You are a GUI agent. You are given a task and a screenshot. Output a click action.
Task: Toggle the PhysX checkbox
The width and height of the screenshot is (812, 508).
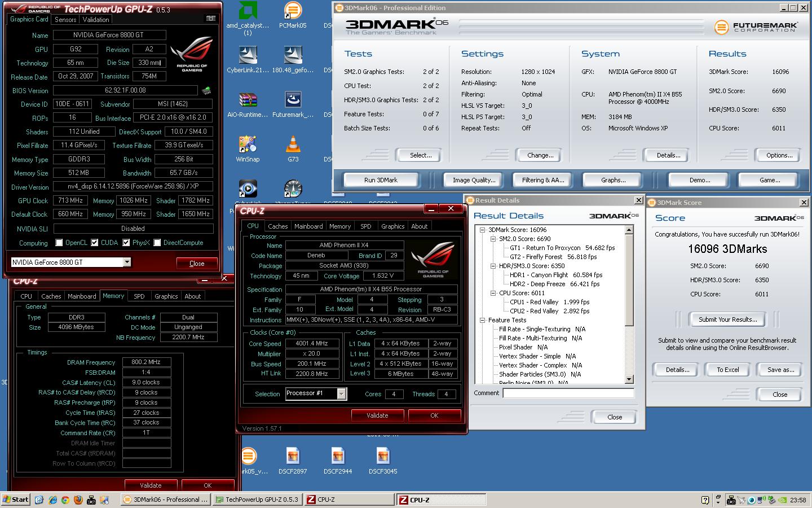point(126,243)
